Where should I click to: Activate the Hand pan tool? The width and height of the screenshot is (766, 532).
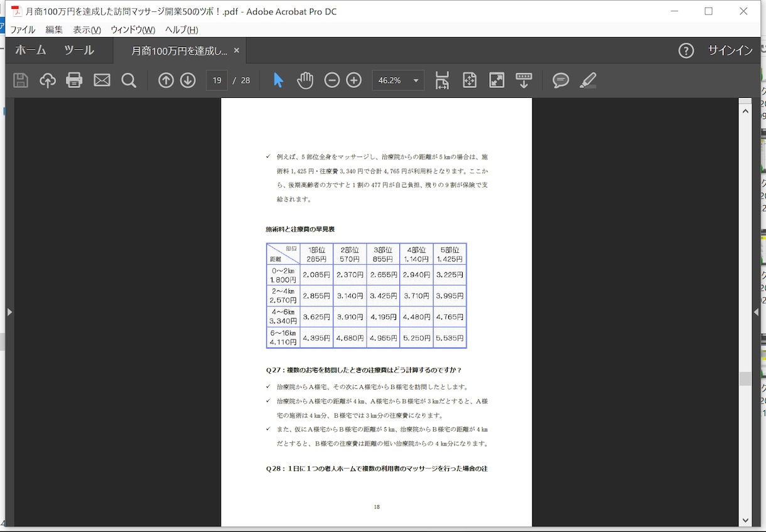click(305, 80)
